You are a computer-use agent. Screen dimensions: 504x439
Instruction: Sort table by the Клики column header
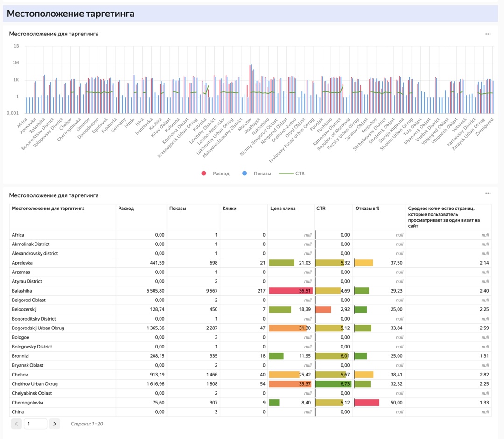click(x=229, y=209)
